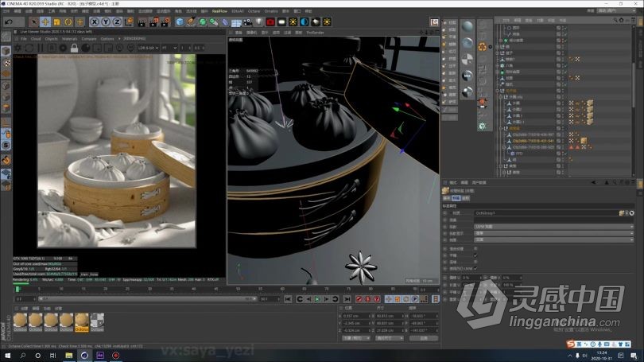The image size is (644, 362).
Task: Toggle the Y axis lock
Action: point(106,21)
